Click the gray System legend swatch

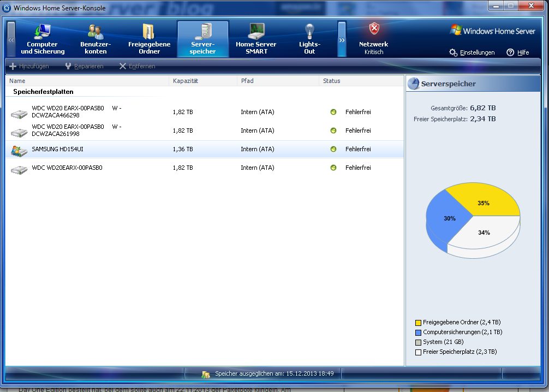click(418, 342)
